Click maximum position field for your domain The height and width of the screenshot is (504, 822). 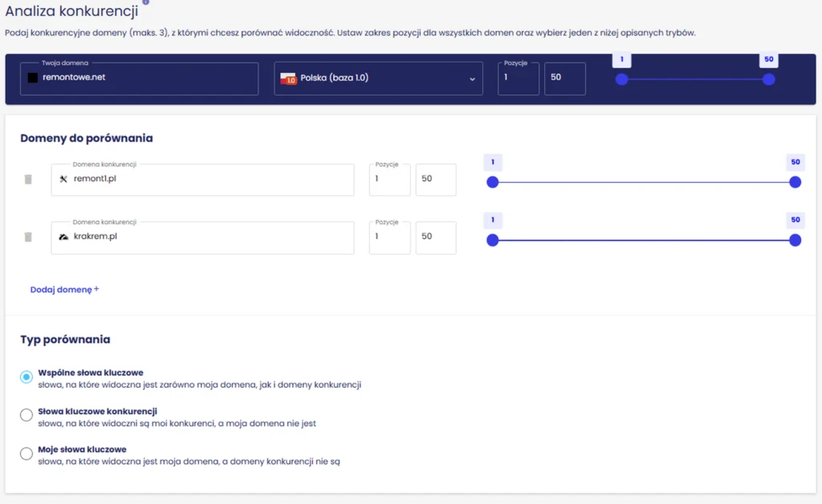point(564,79)
